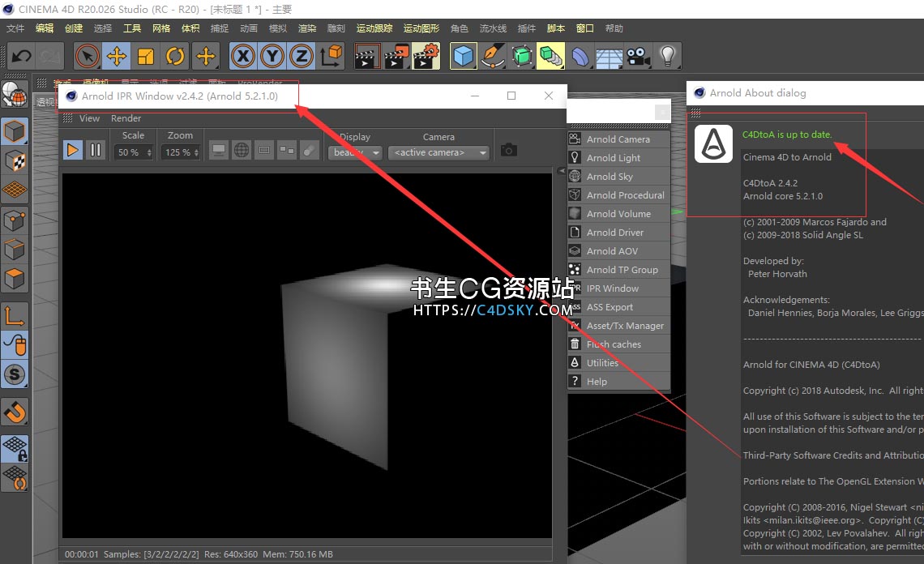Image resolution: width=924 pixels, height=564 pixels.
Task: Open Edit Render Settings gear clapperboard
Action: 426,56
